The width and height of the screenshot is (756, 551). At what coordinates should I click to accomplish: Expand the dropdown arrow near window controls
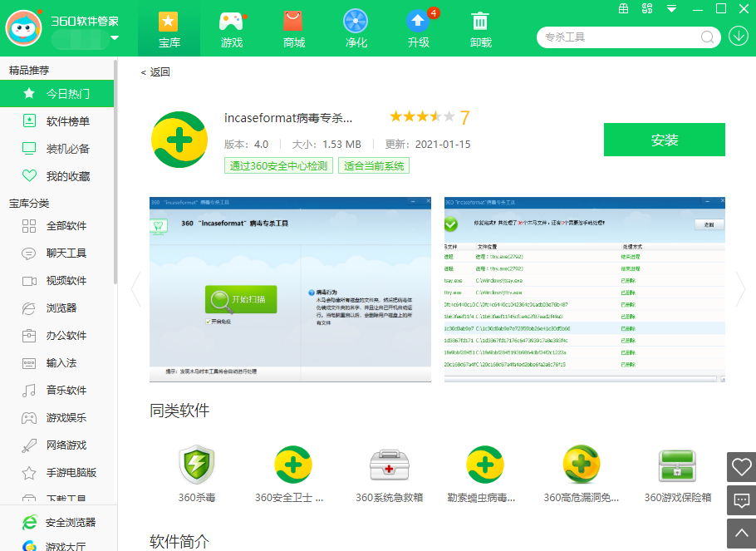coord(670,9)
